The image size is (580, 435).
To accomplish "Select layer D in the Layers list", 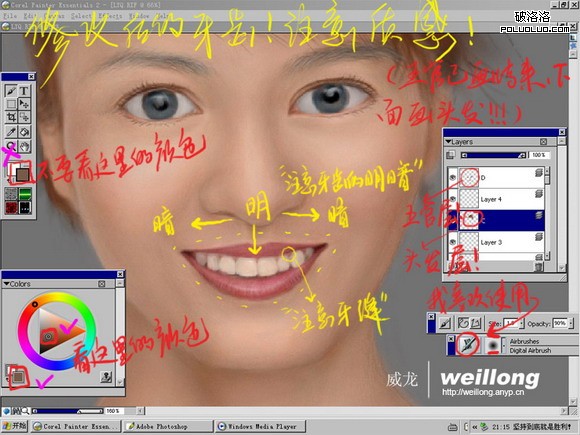I will click(496, 178).
